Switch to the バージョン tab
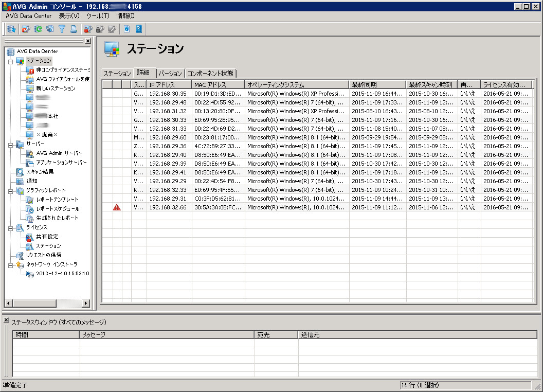 click(170, 74)
